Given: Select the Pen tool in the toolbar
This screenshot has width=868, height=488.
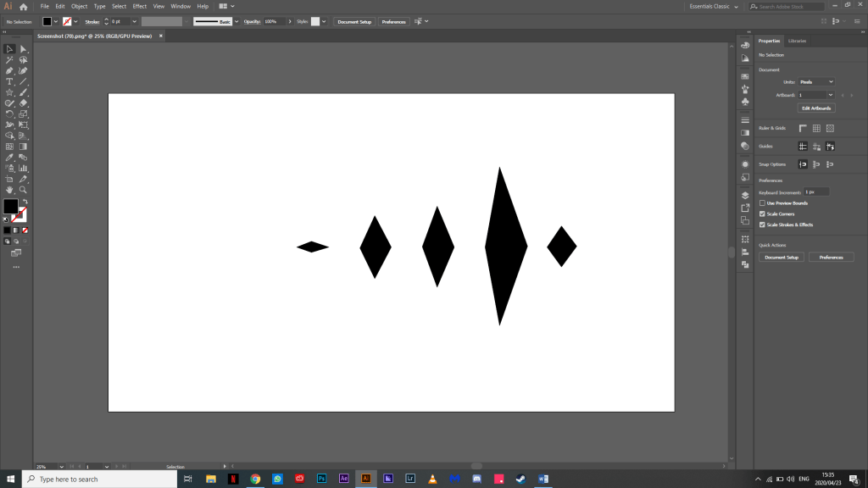Looking at the screenshot, I should [x=9, y=71].
